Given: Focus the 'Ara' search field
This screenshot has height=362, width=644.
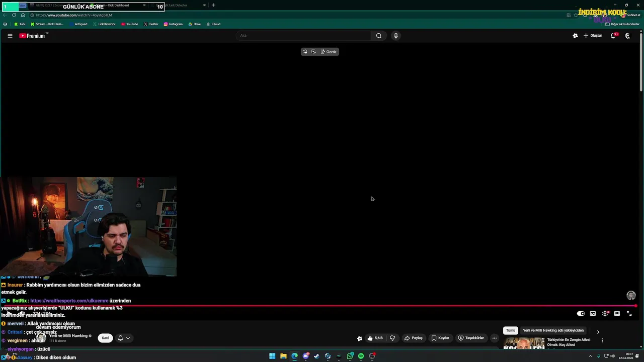Looking at the screenshot, I should (304, 36).
